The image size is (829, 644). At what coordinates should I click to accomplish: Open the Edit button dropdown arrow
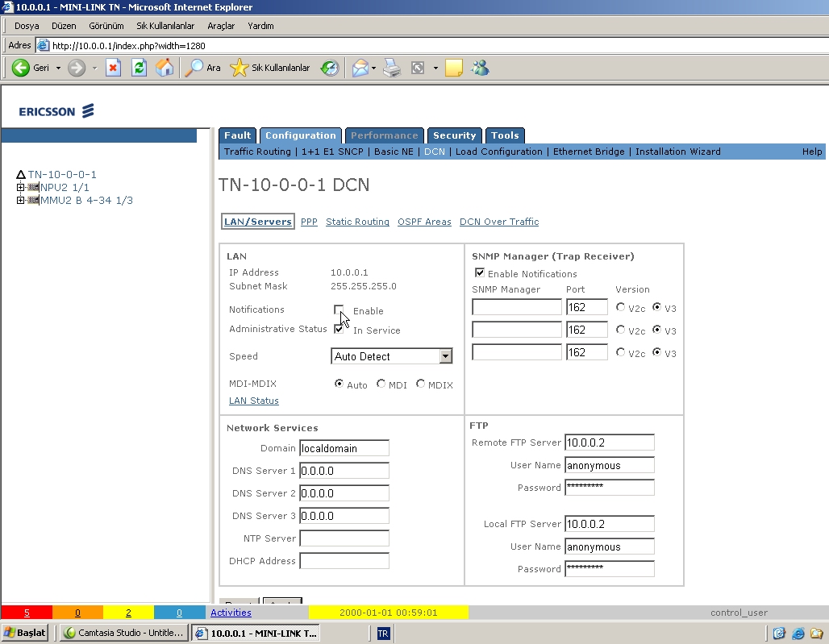click(x=435, y=69)
